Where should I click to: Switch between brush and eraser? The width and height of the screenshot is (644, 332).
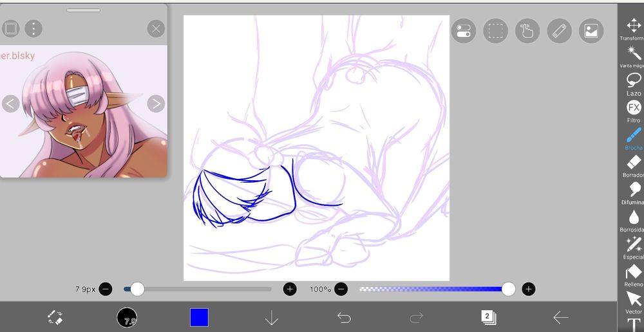[x=55, y=318]
